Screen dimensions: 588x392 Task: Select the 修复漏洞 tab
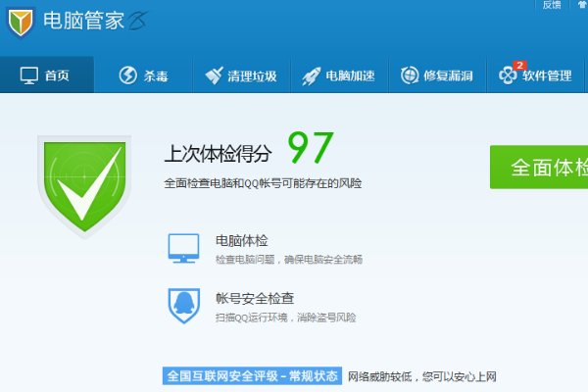[x=437, y=74]
